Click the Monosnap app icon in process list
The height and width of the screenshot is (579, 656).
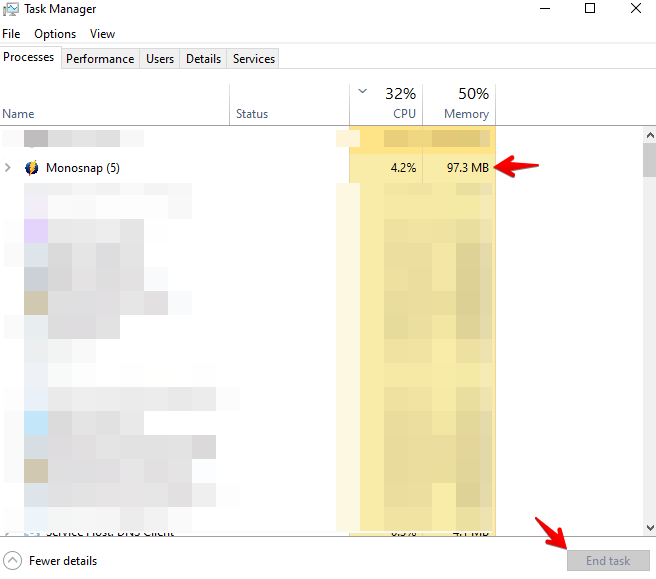tap(32, 168)
